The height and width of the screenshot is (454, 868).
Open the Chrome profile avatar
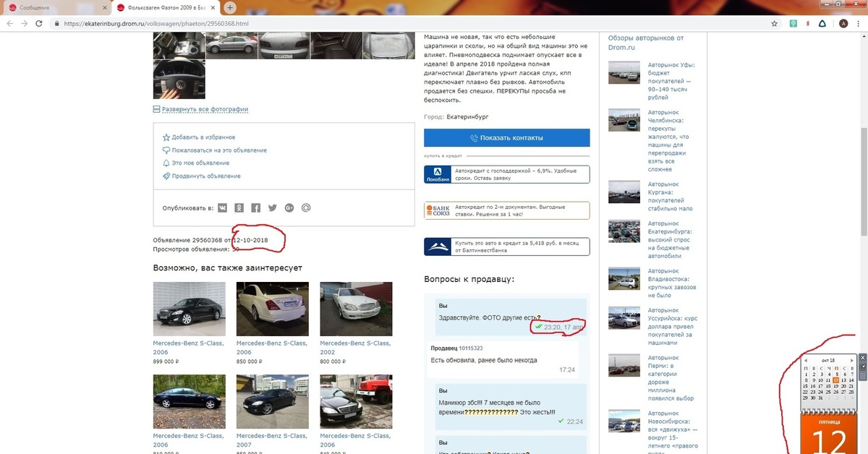(843, 23)
